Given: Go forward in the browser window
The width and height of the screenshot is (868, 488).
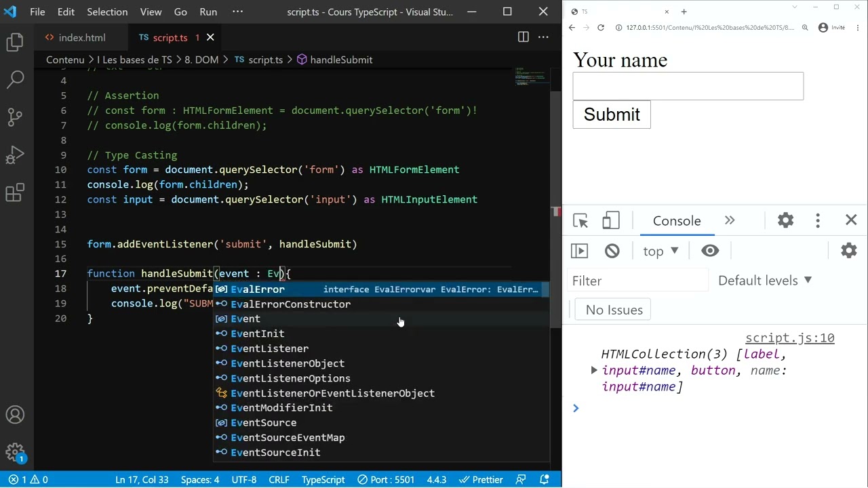Looking at the screenshot, I should click(x=586, y=28).
